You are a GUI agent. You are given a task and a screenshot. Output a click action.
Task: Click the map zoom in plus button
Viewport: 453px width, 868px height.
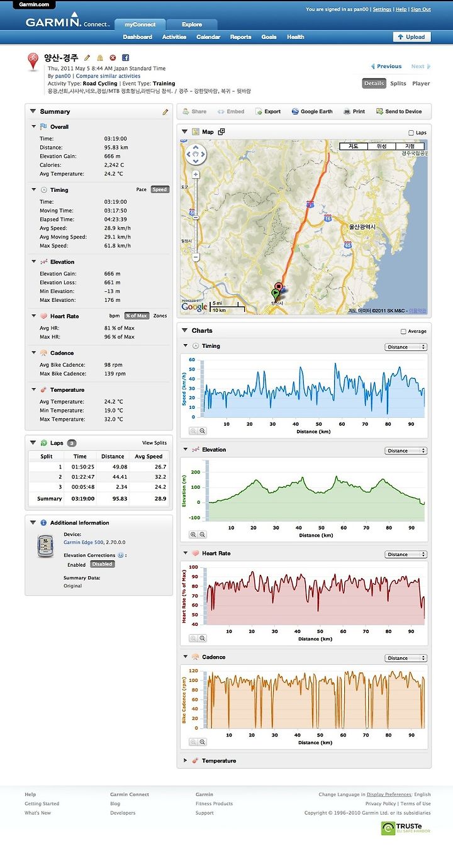click(196, 175)
